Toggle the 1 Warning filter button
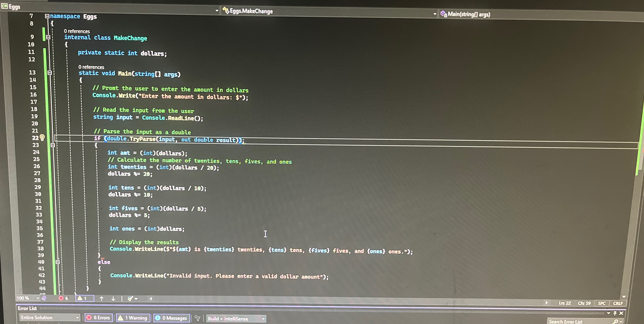The height and width of the screenshot is (324, 644). [133, 318]
